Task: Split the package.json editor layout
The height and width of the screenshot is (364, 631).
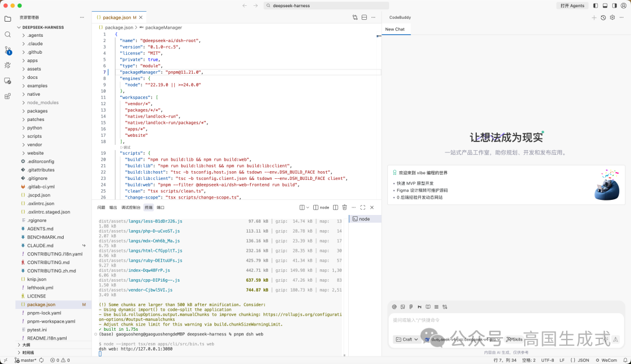Action: pos(364,18)
